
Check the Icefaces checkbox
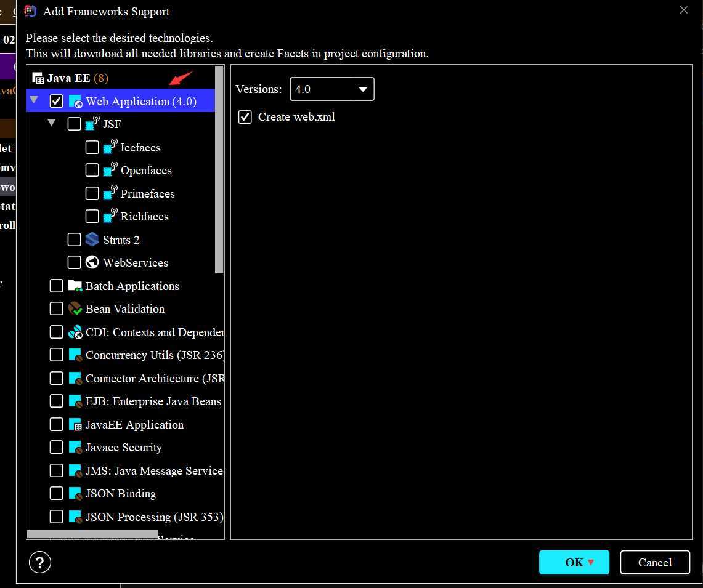[x=92, y=147]
